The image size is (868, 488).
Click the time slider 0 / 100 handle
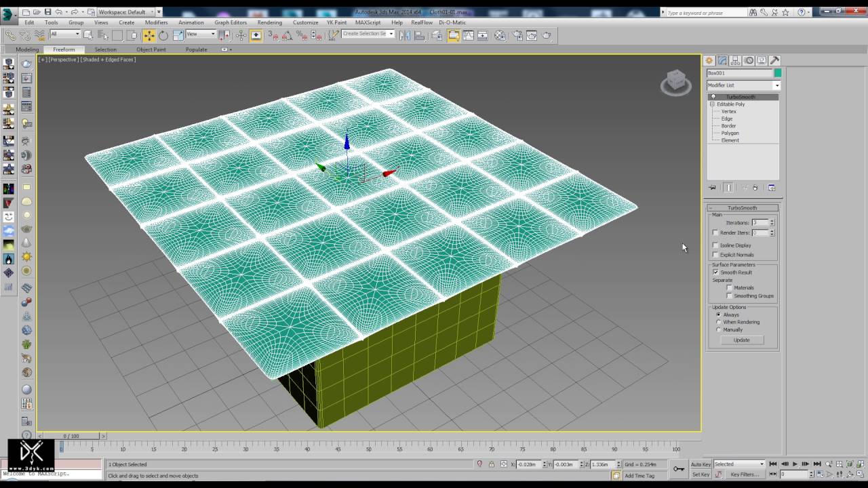[71, 436]
